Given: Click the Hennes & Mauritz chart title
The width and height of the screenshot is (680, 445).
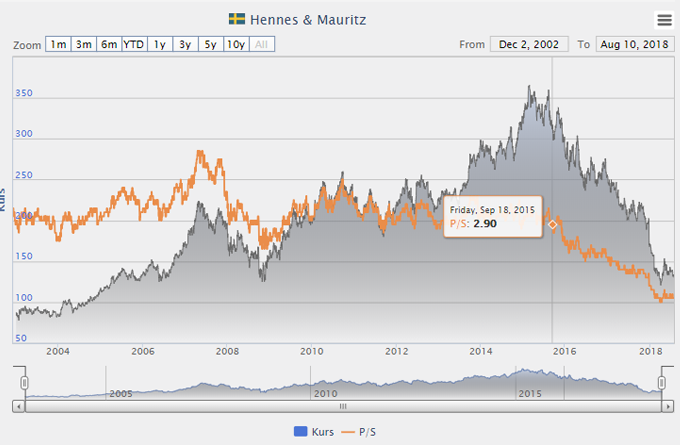Looking at the screenshot, I should (x=308, y=20).
